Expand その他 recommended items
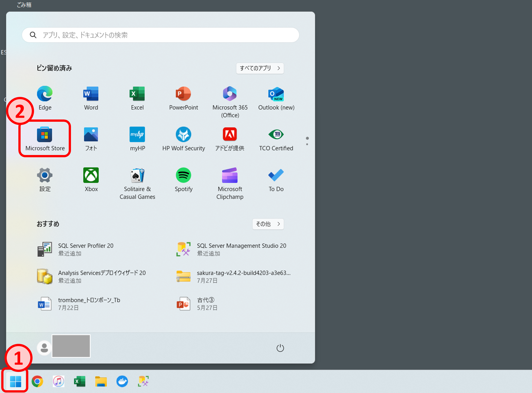The image size is (532, 393). pyautogui.click(x=268, y=224)
